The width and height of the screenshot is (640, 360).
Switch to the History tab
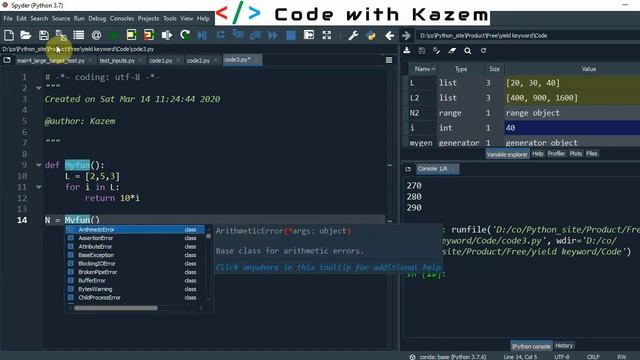[x=564, y=346]
